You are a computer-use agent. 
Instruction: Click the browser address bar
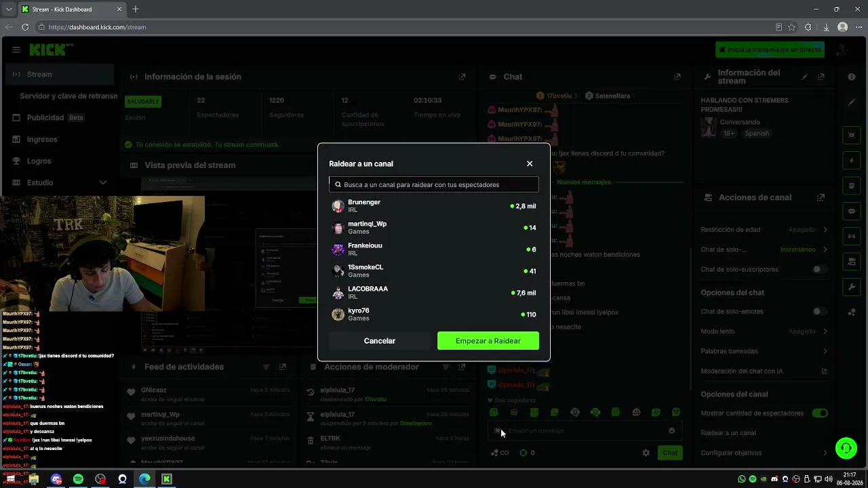(x=407, y=27)
